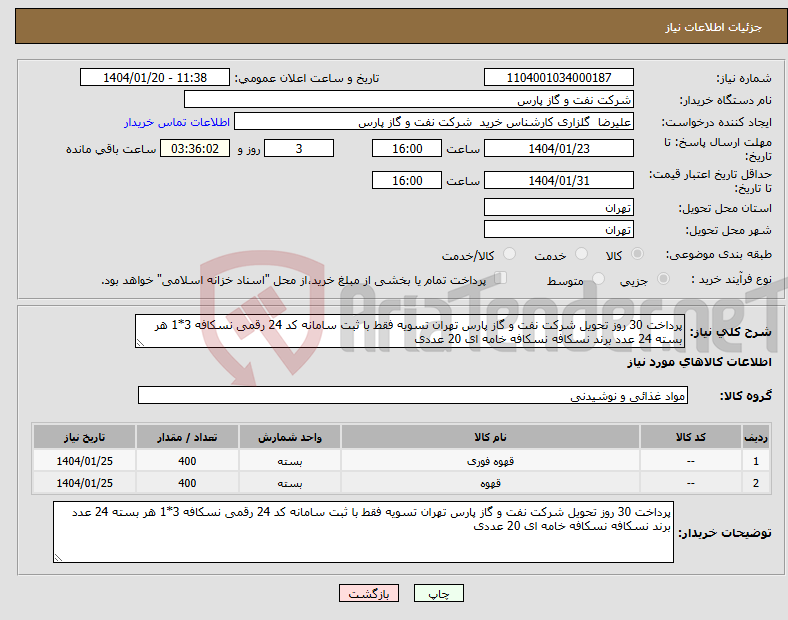Click the شرح کلی نیاز description textarea
788x620 pixels.
point(410,331)
